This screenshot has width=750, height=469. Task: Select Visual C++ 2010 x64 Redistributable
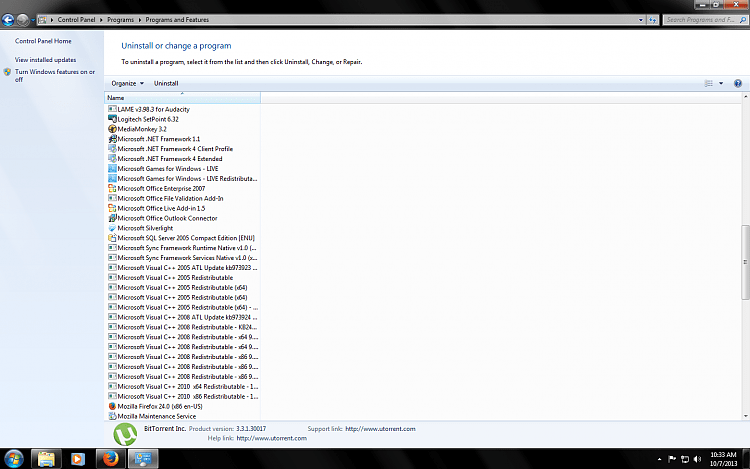(188, 386)
